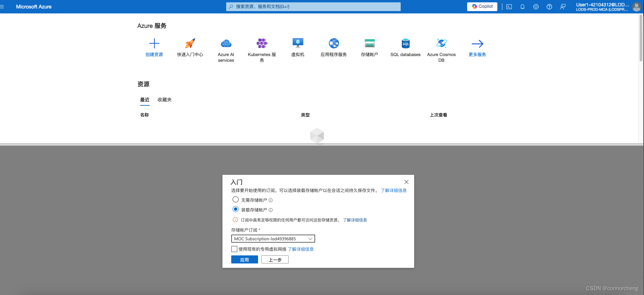Viewport: 644px width, 295px height.
Task: Open Virtual Machines icon
Action: click(x=298, y=43)
